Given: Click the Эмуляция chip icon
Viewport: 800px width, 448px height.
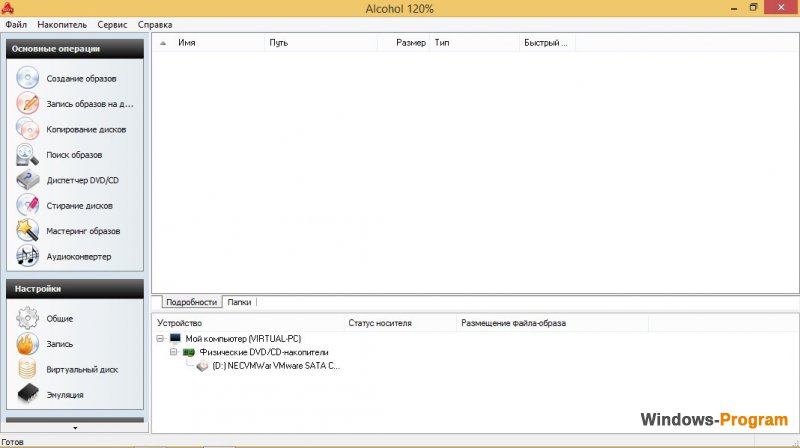Looking at the screenshot, I should [28, 394].
